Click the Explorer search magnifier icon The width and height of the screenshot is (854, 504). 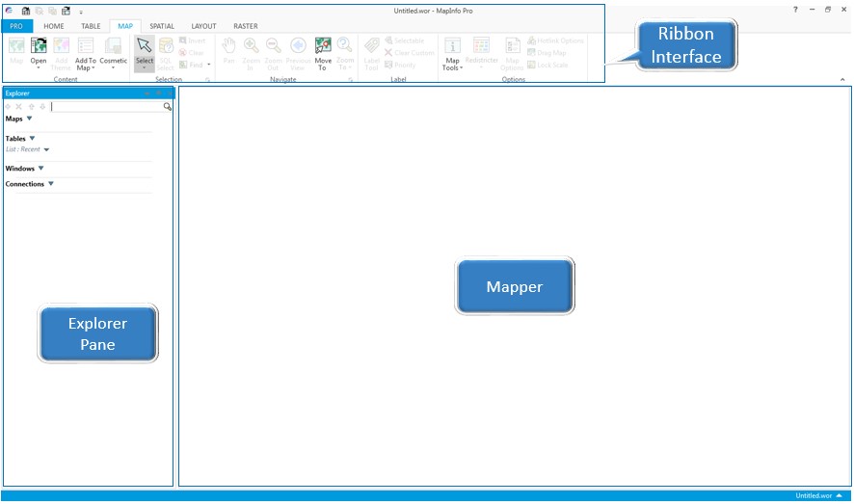[x=168, y=107]
